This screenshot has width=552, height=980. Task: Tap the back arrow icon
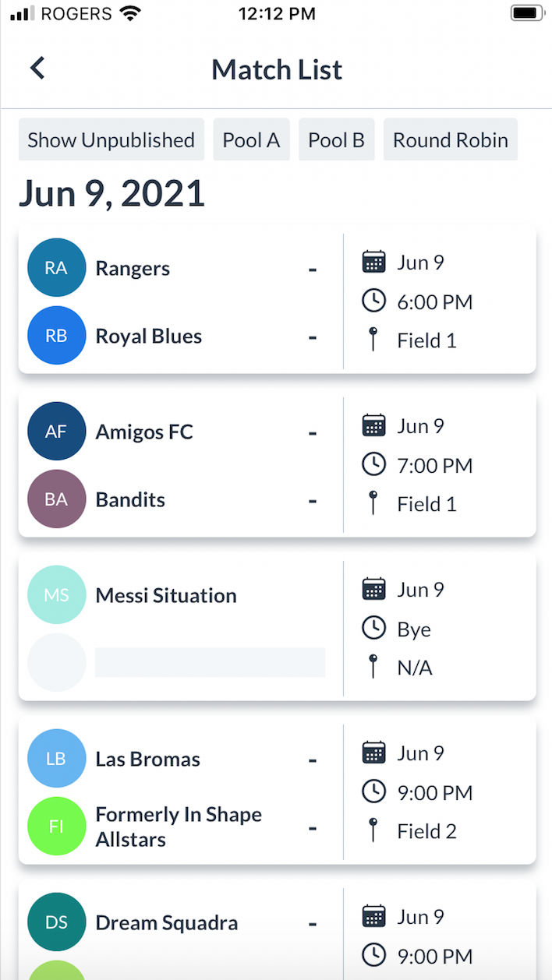click(x=37, y=69)
